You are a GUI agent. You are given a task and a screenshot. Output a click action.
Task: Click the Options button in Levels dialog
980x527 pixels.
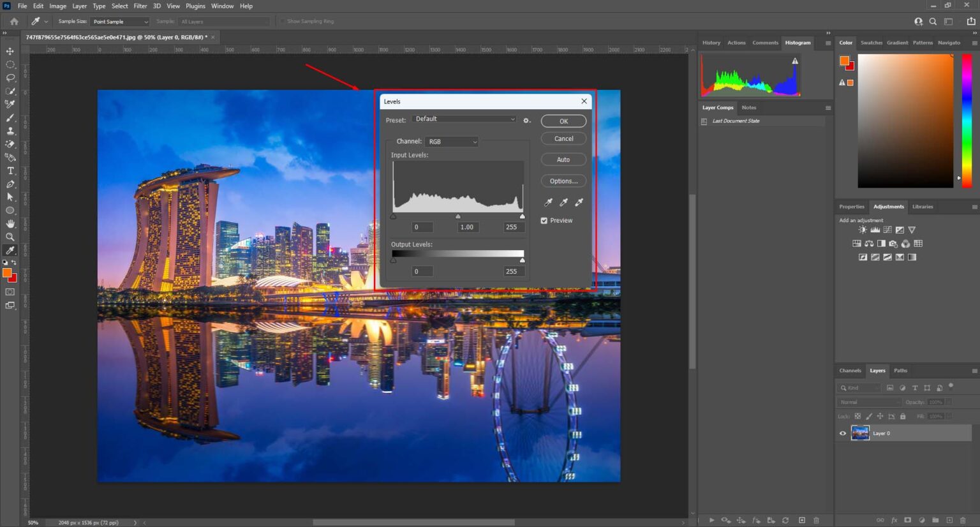click(x=563, y=181)
